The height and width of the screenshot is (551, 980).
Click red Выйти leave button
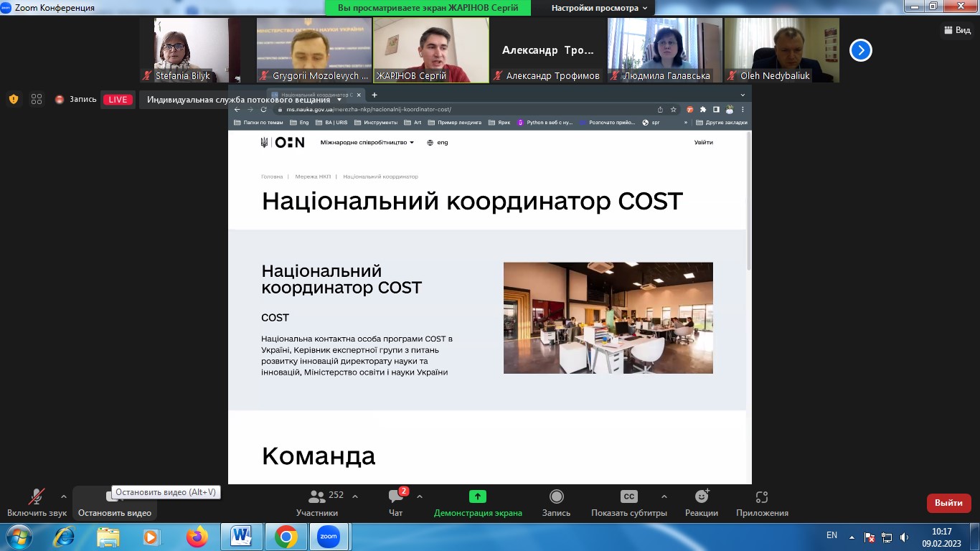[948, 503]
